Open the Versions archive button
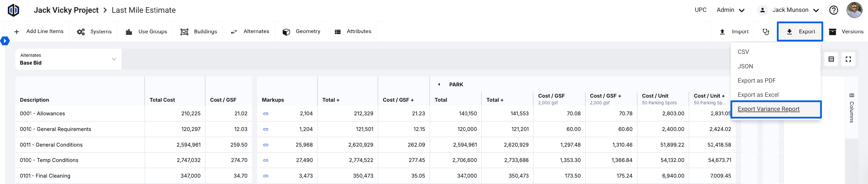The width and height of the screenshot is (868, 184). pos(845,32)
